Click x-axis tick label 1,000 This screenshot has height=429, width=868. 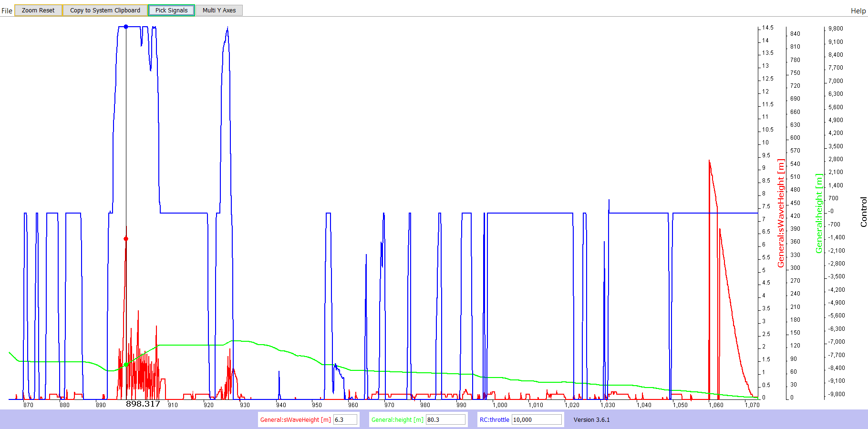click(500, 405)
